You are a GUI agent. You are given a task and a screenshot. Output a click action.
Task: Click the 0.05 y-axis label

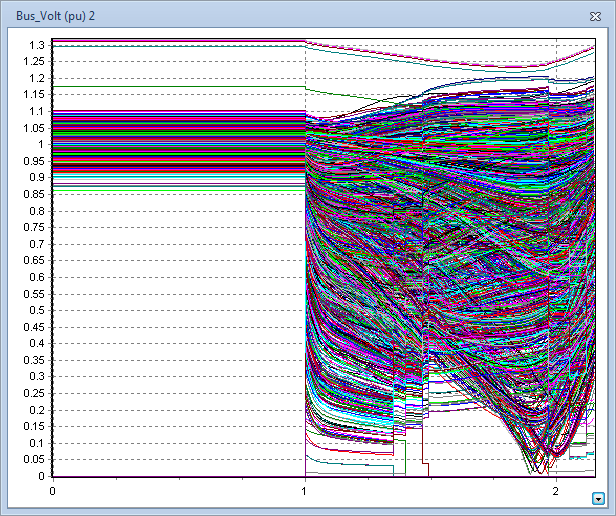pos(34,459)
